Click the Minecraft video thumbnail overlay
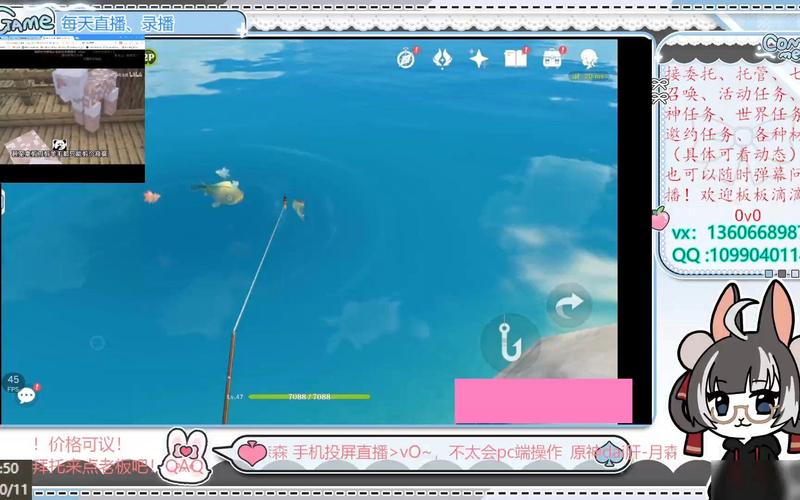 coord(72,110)
